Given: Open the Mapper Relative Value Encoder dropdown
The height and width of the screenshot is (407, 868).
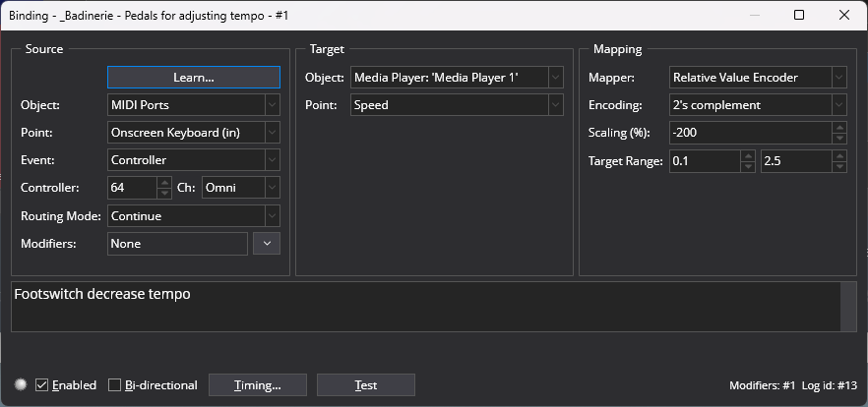Looking at the screenshot, I should 757,77.
